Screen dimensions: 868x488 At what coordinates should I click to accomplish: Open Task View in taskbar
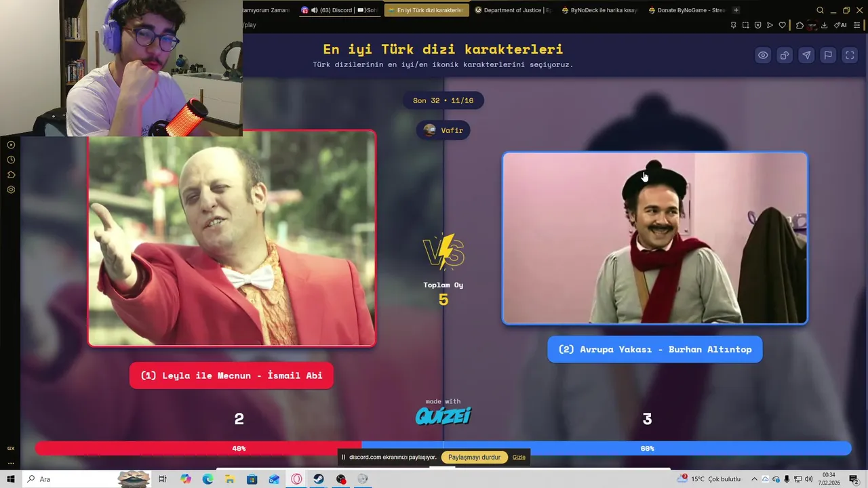coord(163,479)
